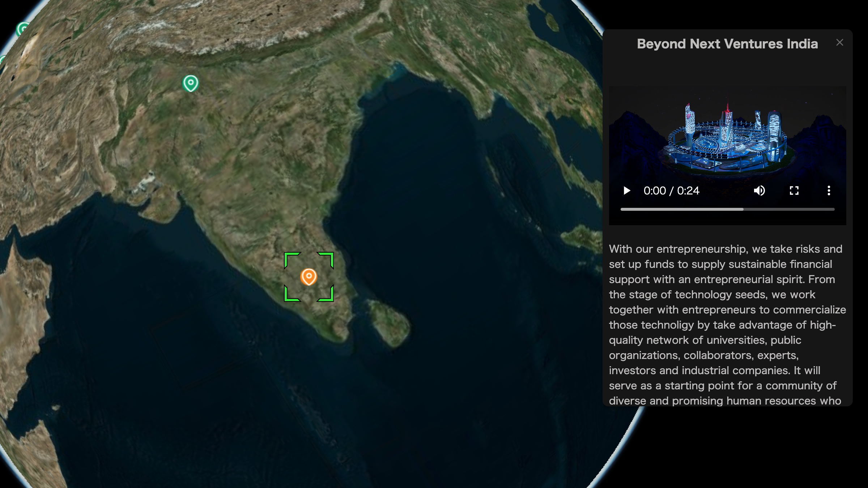Close the Beyond Next Ventures India panel

pos(839,43)
